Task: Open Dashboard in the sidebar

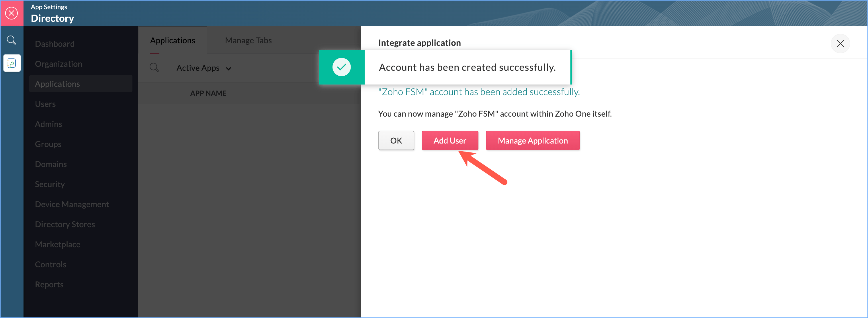Action: (54, 44)
